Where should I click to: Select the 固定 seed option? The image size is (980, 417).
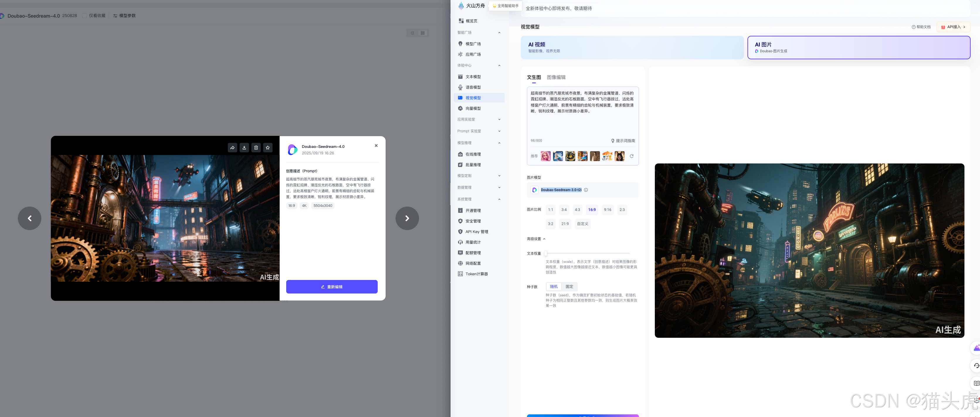pyautogui.click(x=569, y=287)
